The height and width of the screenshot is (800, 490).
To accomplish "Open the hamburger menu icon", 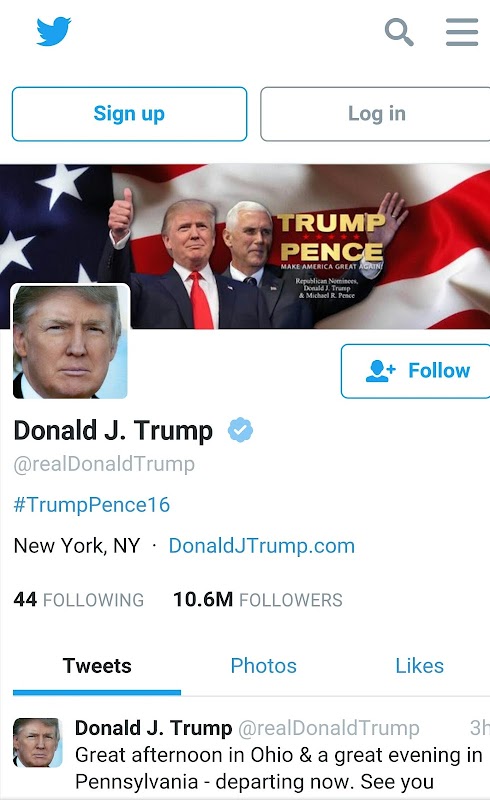I will [x=462, y=32].
